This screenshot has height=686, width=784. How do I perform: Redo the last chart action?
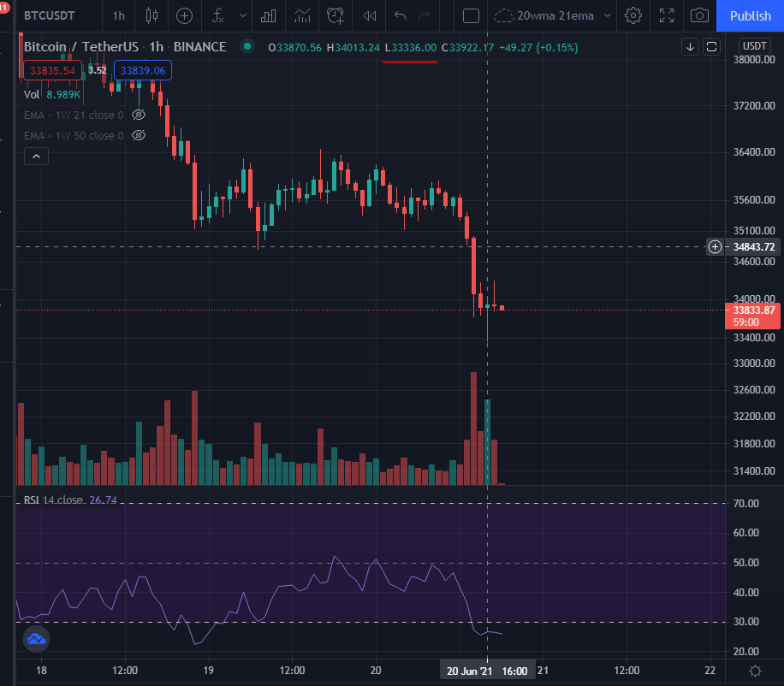tap(424, 16)
